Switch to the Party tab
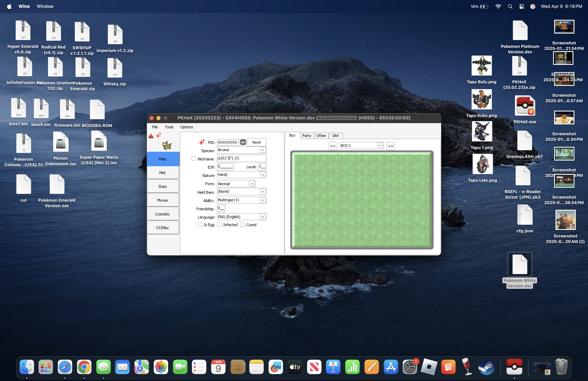588x381 pixels. click(x=307, y=135)
